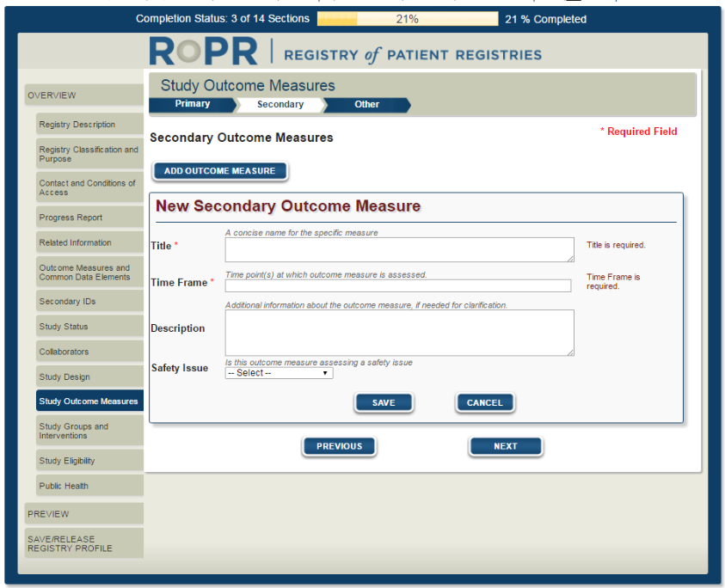Navigate to Registry Description
The image size is (725, 588).
coord(89,125)
